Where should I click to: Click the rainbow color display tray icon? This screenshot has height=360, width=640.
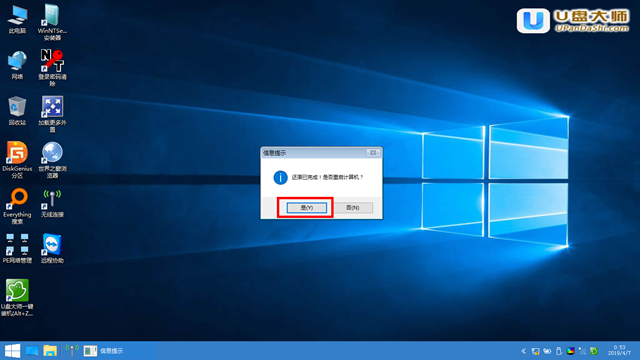click(571, 351)
